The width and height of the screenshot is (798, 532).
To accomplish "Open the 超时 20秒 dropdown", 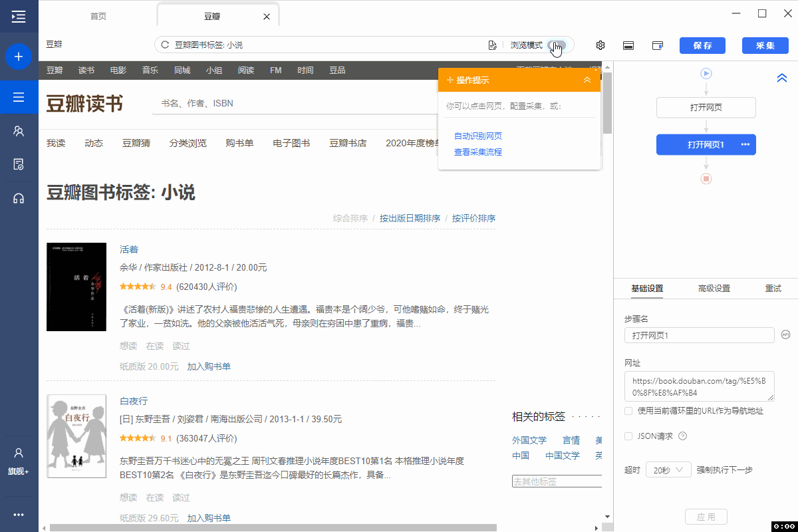I will (x=668, y=470).
